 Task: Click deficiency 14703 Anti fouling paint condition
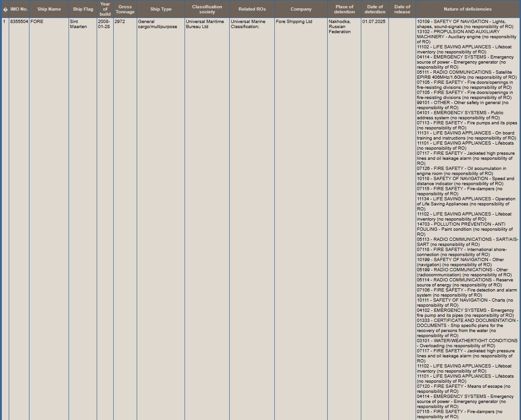click(465, 229)
